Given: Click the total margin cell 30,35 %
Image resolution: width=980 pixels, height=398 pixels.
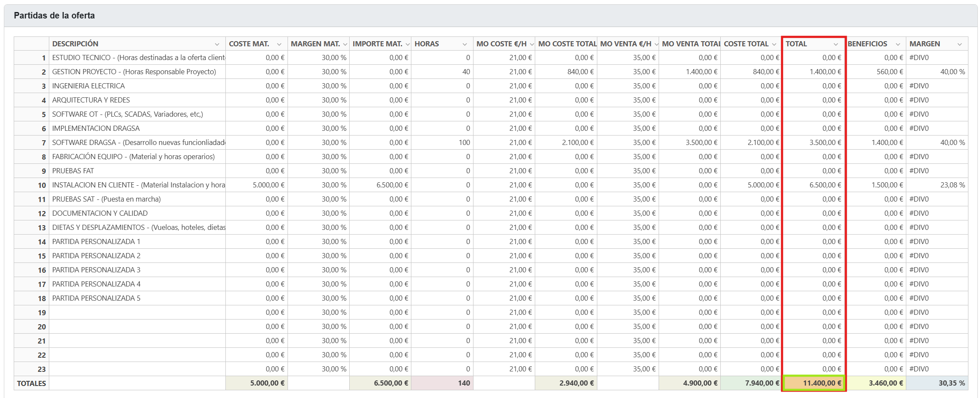Looking at the screenshot, I should (x=937, y=383).
